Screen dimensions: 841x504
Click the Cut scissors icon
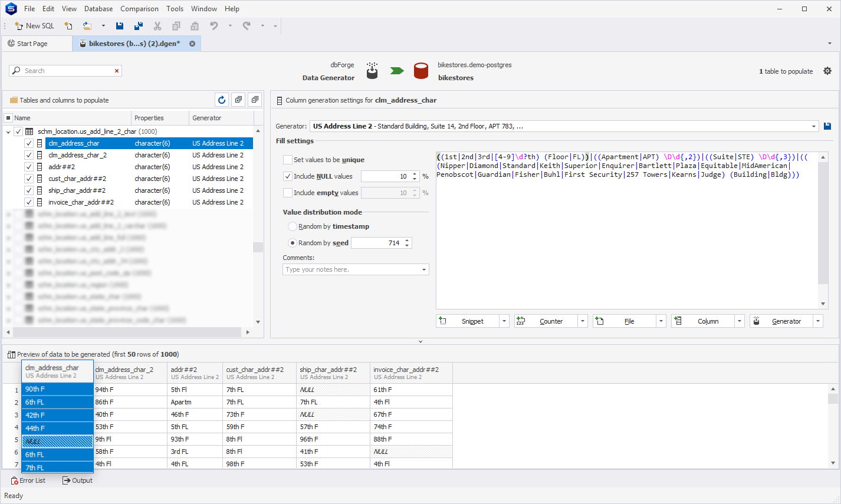click(x=157, y=26)
